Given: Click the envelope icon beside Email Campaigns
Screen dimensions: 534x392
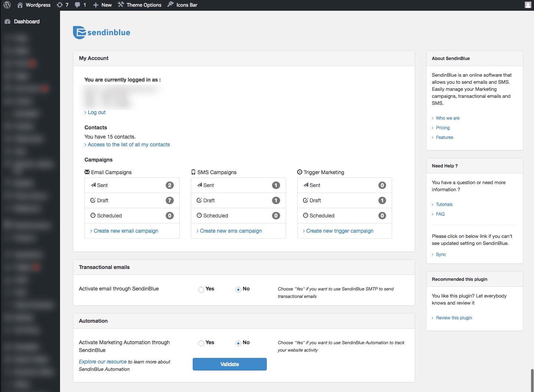Looking at the screenshot, I should coord(87,172).
